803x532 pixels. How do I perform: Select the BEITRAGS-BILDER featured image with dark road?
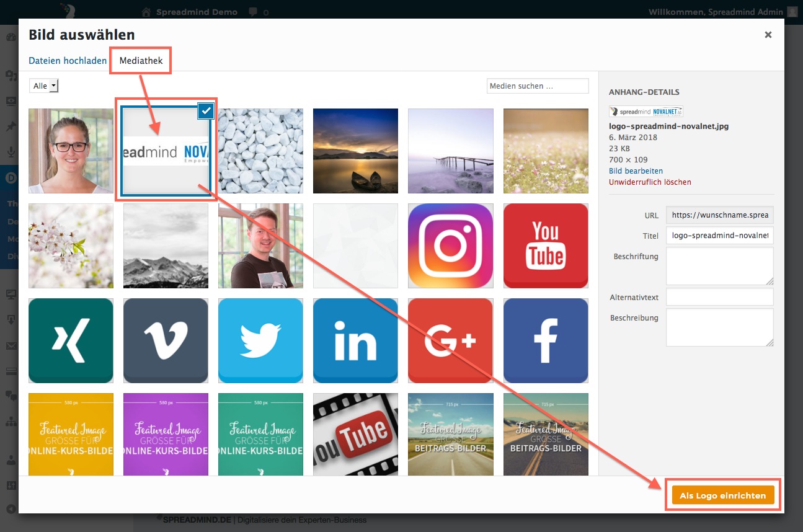pyautogui.click(x=546, y=435)
